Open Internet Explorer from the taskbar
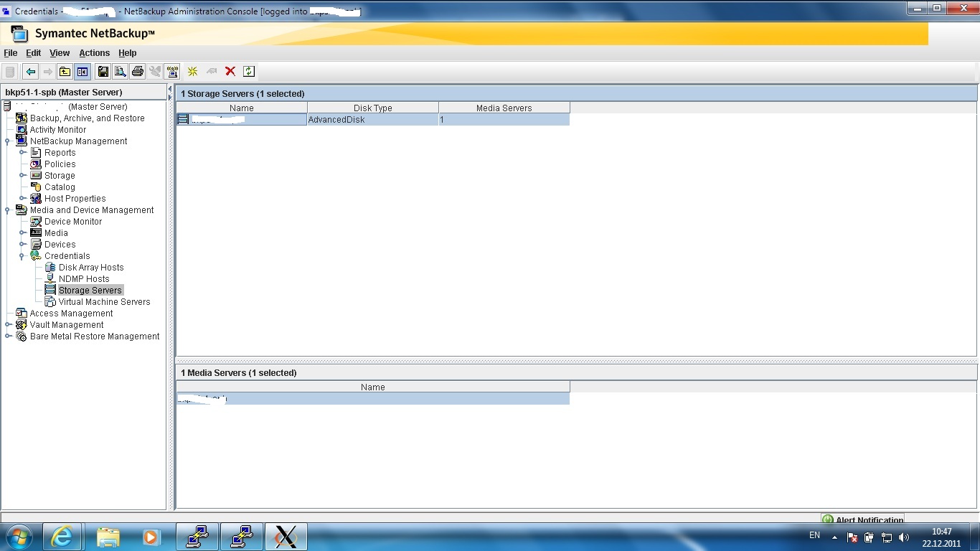The width and height of the screenshot is (980, 551). pyautogui.click(x=62, y=537)
